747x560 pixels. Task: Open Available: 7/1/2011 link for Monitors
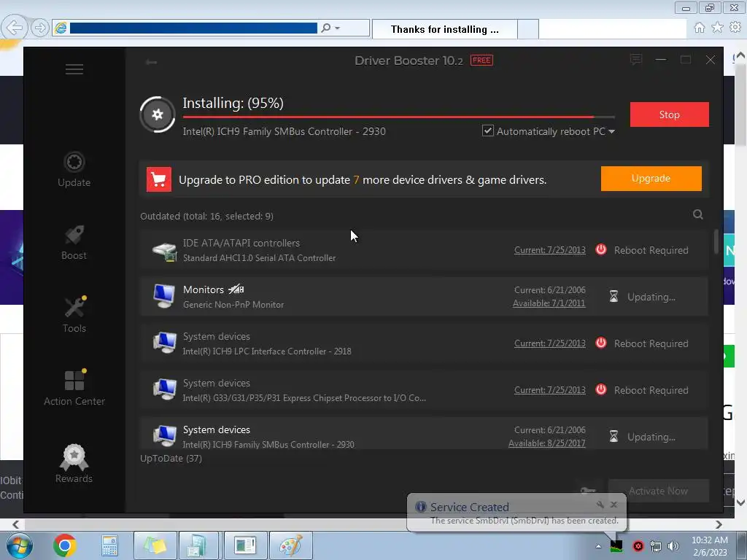pyautogui.click(x=549, y=303)
